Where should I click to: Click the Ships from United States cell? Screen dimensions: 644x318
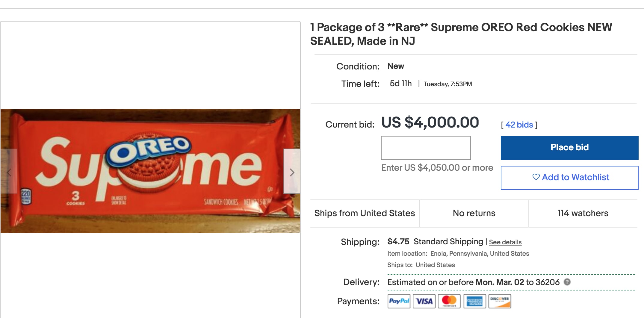tap(365, 213)
